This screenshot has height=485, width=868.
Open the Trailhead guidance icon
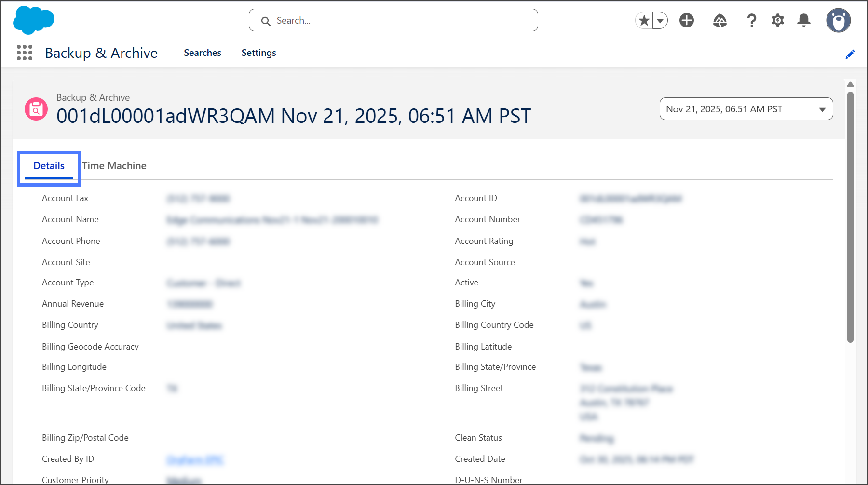719,20
